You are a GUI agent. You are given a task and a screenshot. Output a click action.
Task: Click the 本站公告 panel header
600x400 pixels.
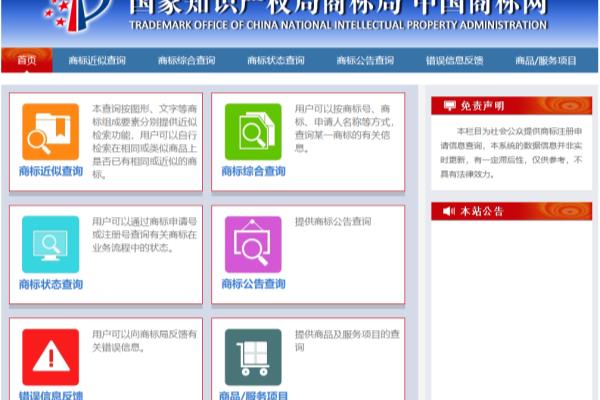point(512,211)
